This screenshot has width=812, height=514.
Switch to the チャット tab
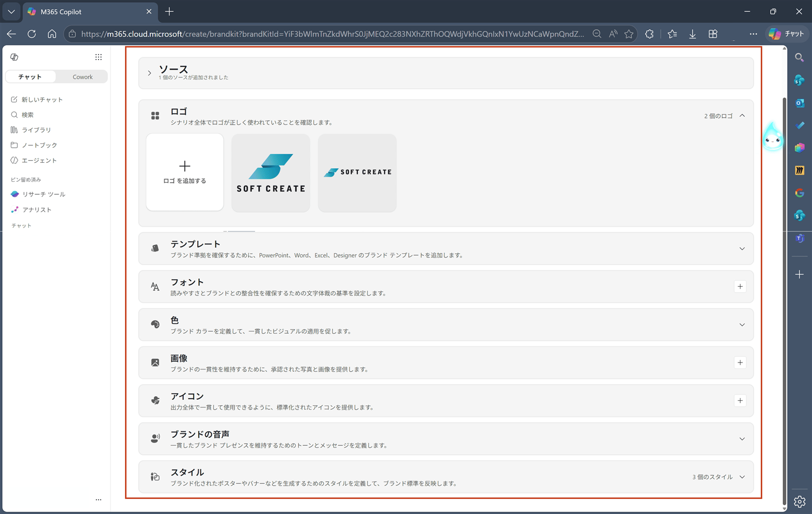coord(30,77)
